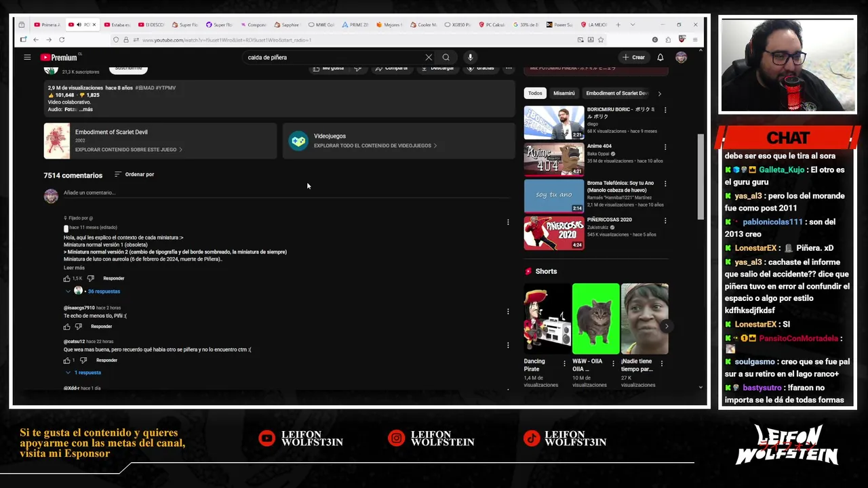The image size is (868, 488).
Task: Dislike the pinned comment
Action: pos(90,279)
